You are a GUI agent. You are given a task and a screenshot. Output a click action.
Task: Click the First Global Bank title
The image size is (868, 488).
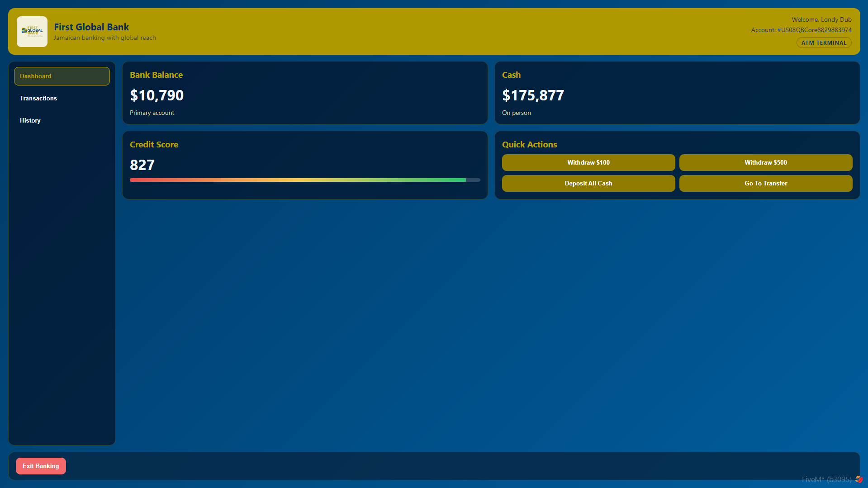click(91, 27)
